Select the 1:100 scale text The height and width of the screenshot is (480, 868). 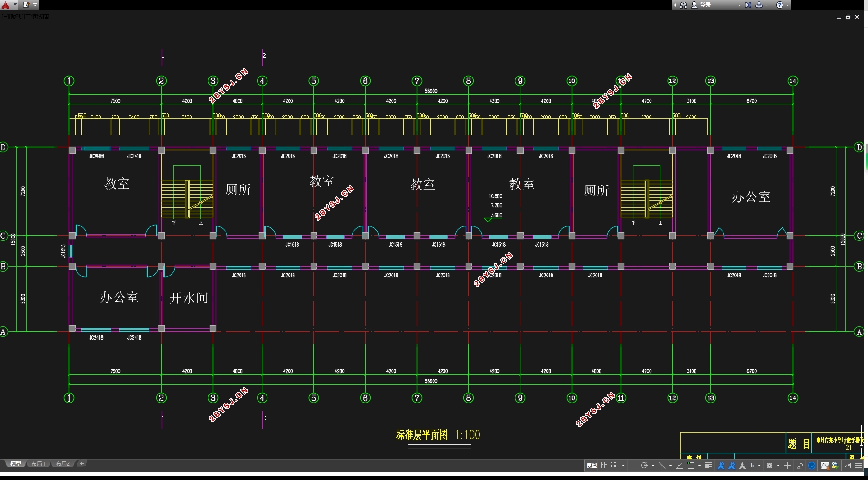468,435
